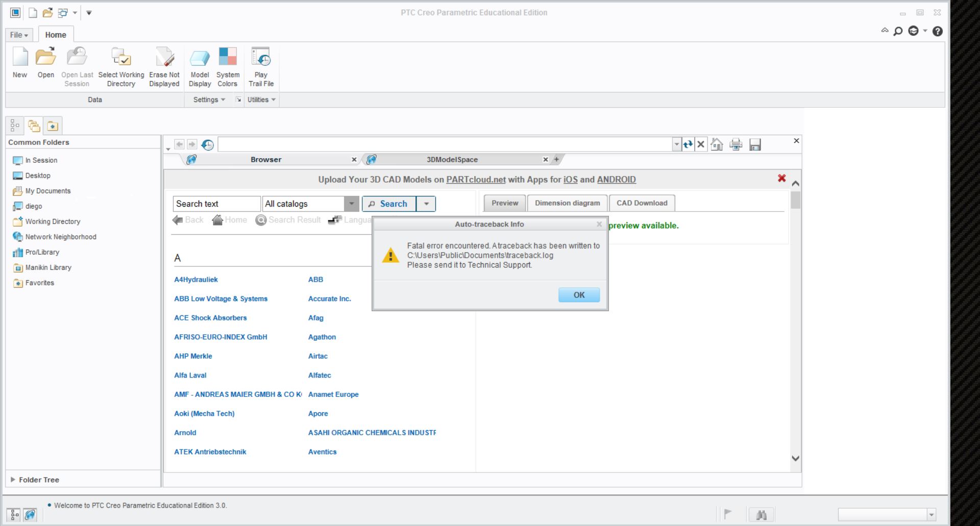Viewport: 980px width, 526px height.
Task: Click quick access open folder icon
Action: (47, 13)
